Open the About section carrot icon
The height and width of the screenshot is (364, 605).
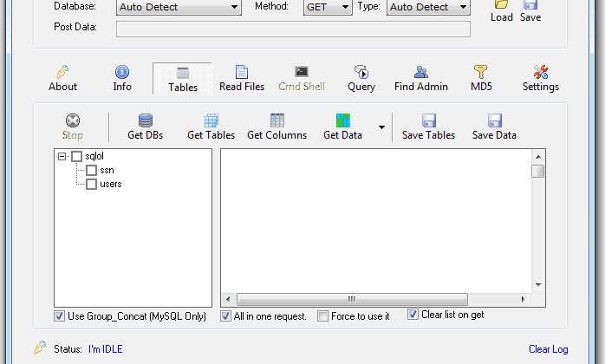tap(62, 72)
